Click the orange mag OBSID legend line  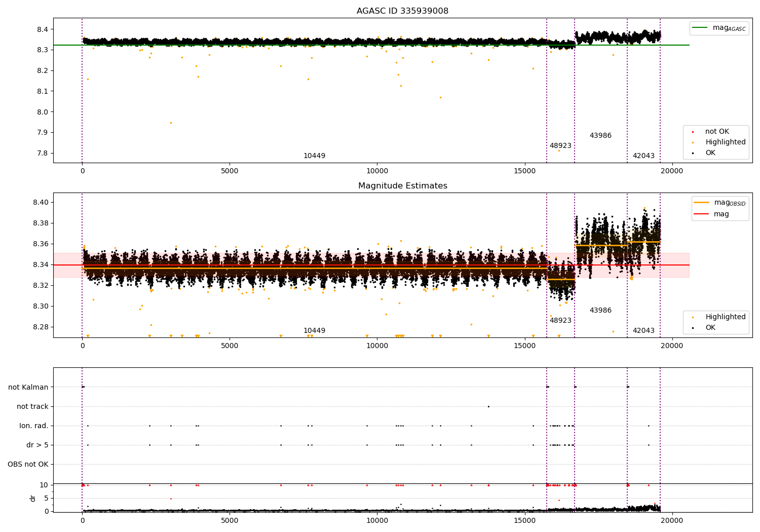pos(701,203)
